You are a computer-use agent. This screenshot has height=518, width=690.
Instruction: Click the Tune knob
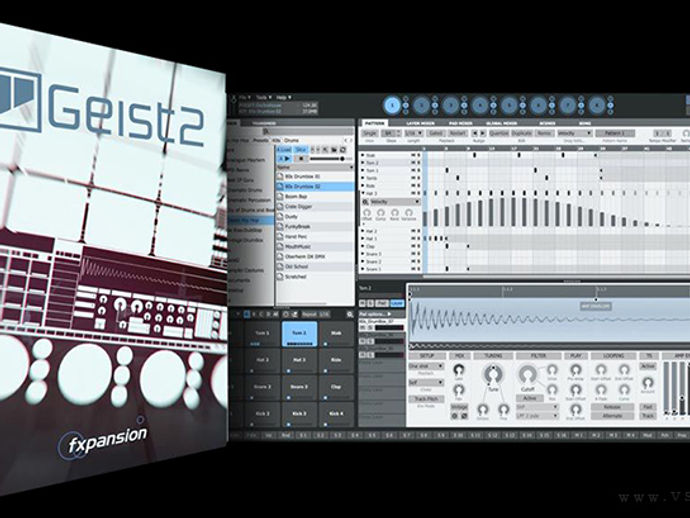pyautogui.click(x=492, y=375)
